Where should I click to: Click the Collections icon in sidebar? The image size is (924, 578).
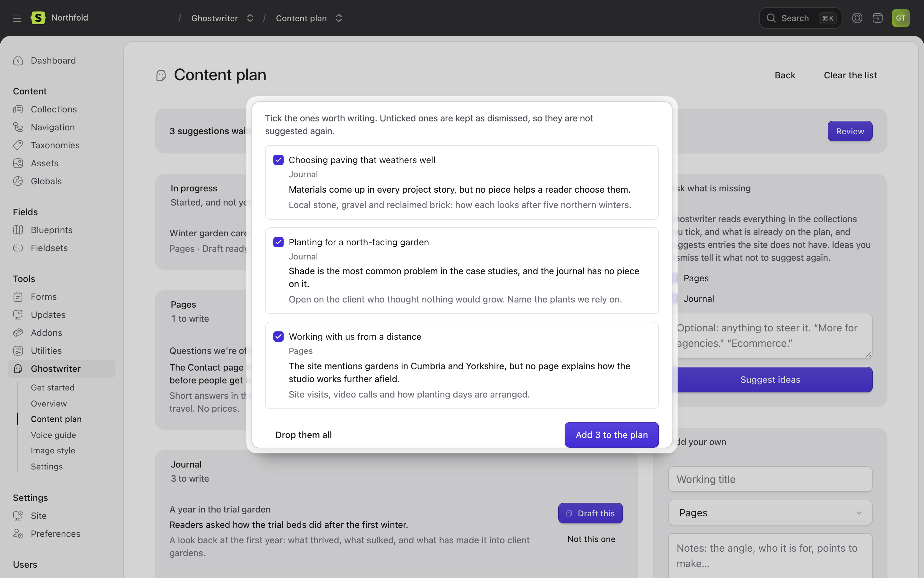(18, 109)
